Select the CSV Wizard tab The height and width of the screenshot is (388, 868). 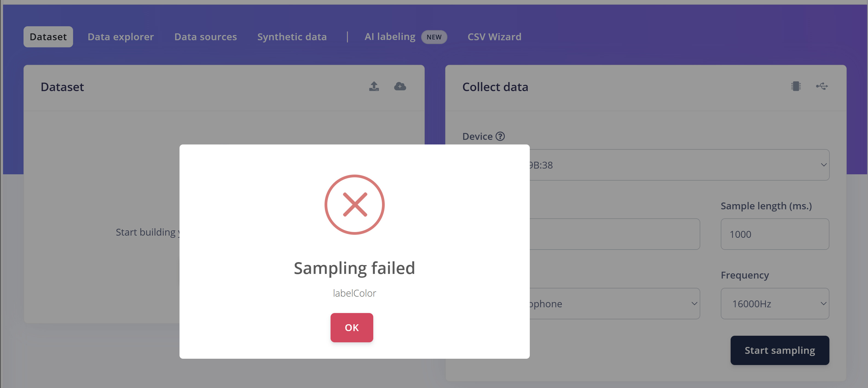click(494, 37)
